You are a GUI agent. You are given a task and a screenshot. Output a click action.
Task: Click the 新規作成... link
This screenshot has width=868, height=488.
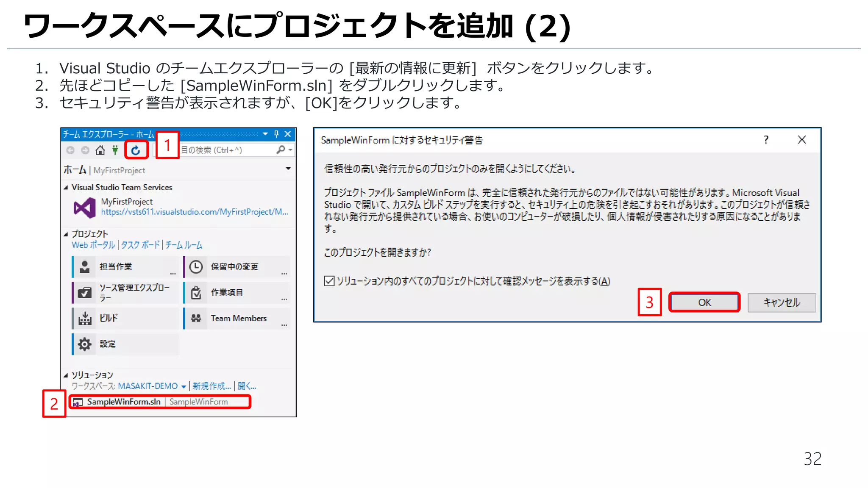point(211,386)
